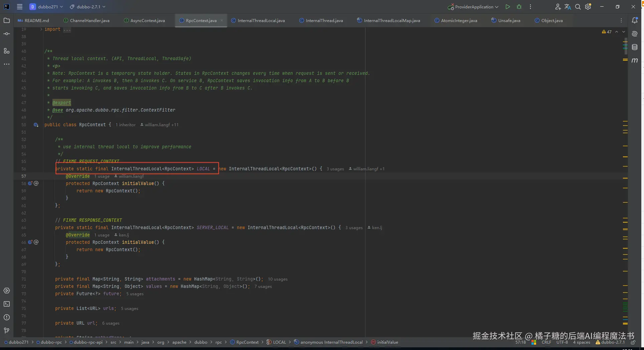Open the Problems tool window
Screen dimensions: 644x350
[x=7, y=317]
